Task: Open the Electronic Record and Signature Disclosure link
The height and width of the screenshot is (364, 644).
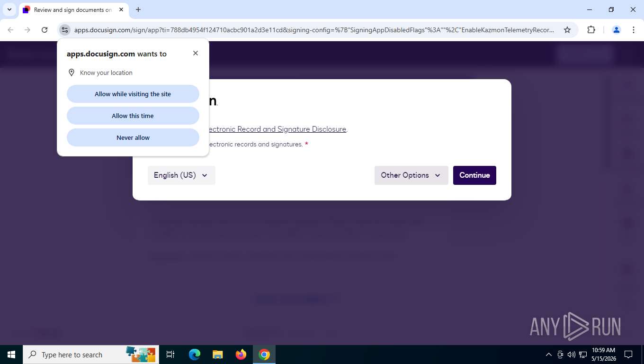Action: click(x=277, y=129)
